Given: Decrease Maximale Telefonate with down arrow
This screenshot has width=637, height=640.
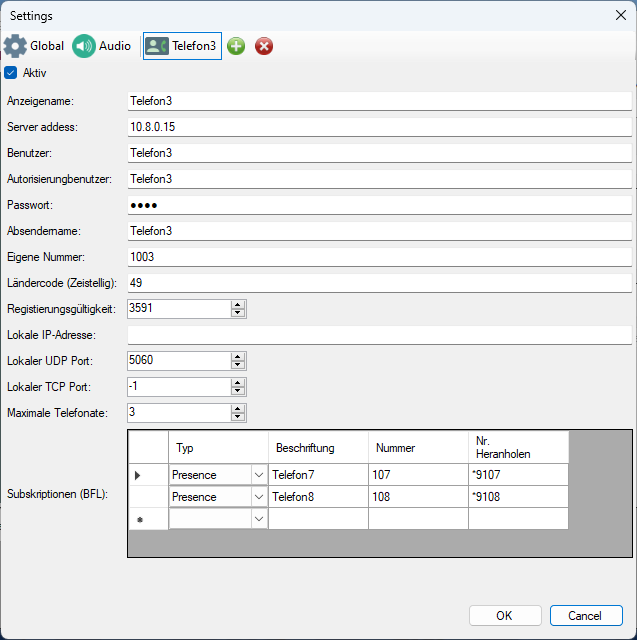Looking at the screenshot, I should (237, 417).
